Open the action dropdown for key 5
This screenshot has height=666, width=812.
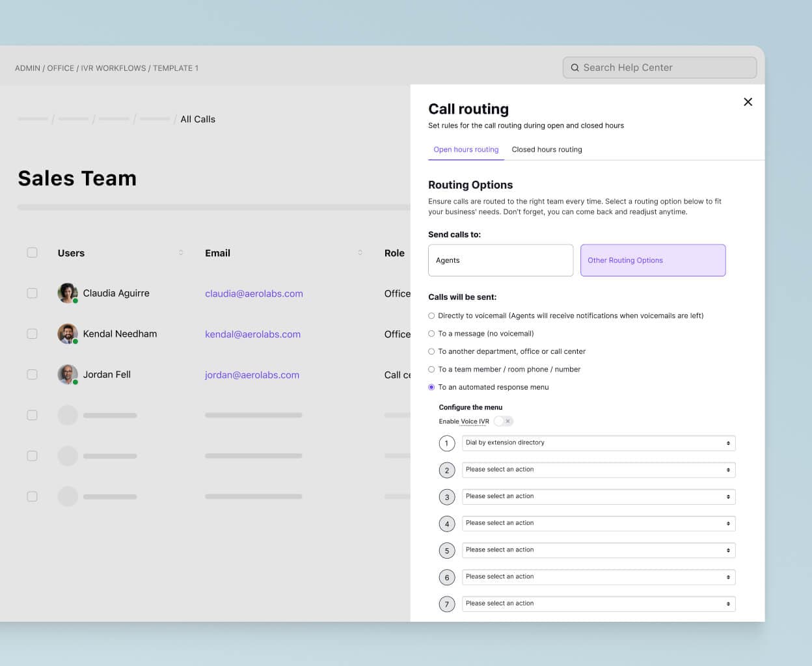point(598,550)
